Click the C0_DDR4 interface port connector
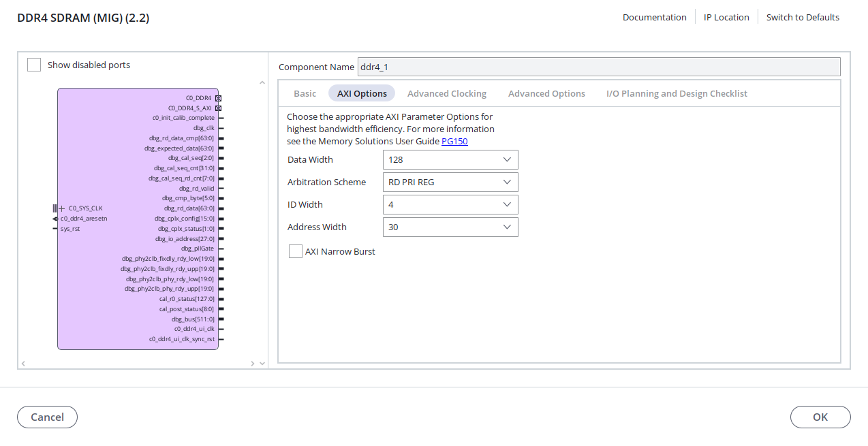The height and width of the screenshot is (446, 868). [x=218, y=98]
